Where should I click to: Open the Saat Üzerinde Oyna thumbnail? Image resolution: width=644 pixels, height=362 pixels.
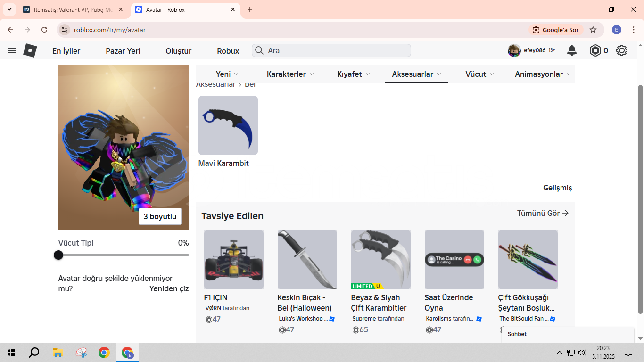point(454,260)
